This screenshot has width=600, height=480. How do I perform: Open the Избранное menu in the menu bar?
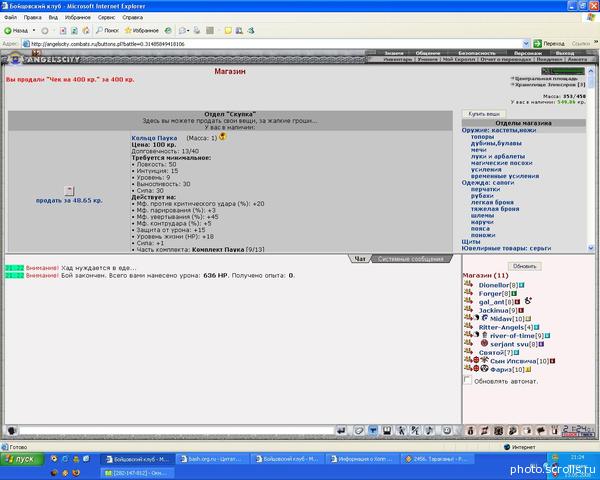point(78,18)
